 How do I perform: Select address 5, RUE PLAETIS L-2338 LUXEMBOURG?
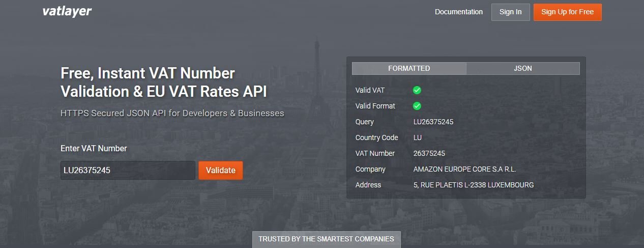474,185
